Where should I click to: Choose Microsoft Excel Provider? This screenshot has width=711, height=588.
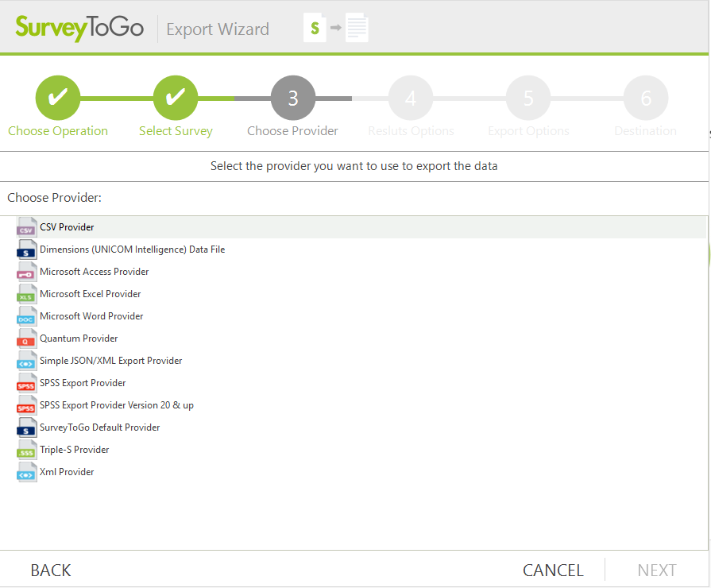(x=91, y=294)
